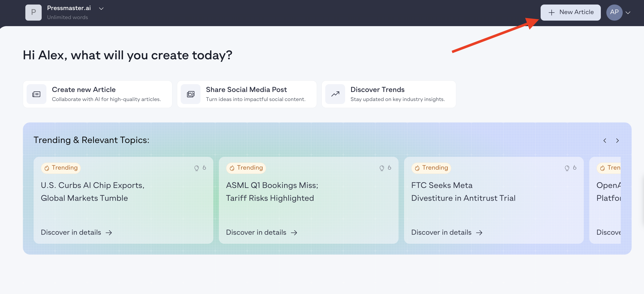Viewport: 644px width, 294px height.
Task: Click lightbulb ideas icon on ASML card
Action: (382, 168)
